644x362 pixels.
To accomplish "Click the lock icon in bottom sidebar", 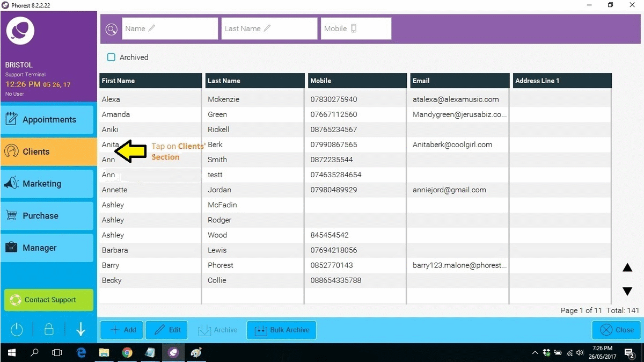I will coord(49,330).
